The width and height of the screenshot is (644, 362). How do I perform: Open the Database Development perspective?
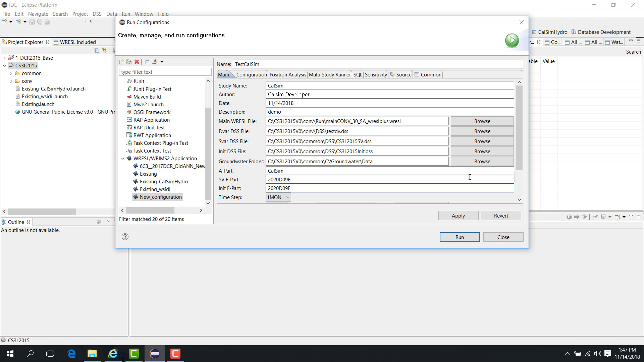pos(601,32)
